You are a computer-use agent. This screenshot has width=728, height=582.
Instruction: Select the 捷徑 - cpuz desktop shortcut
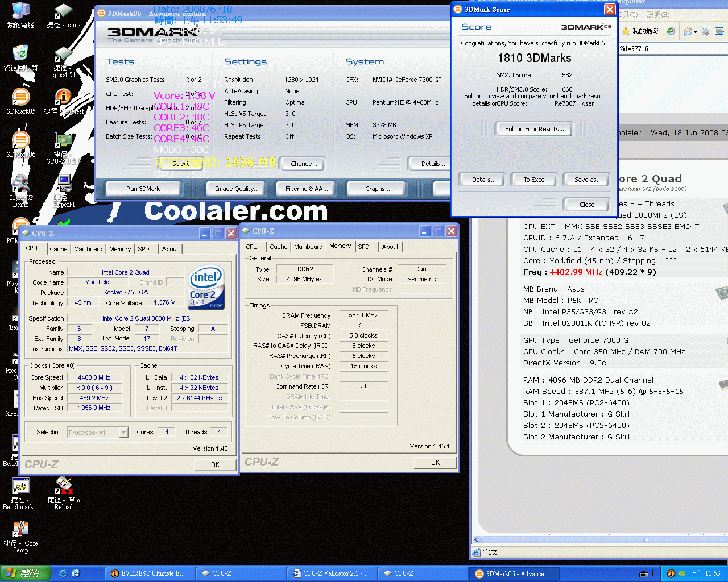click(x=63, y=15)
